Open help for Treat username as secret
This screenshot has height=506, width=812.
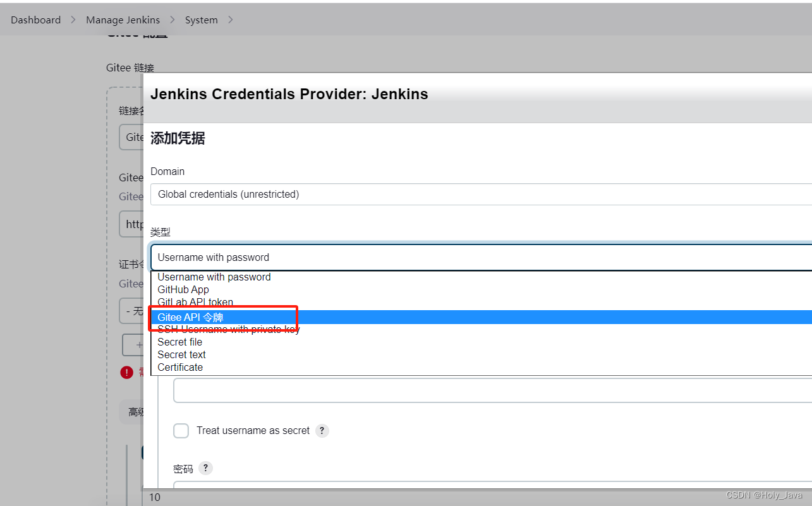tap(322, 431)
